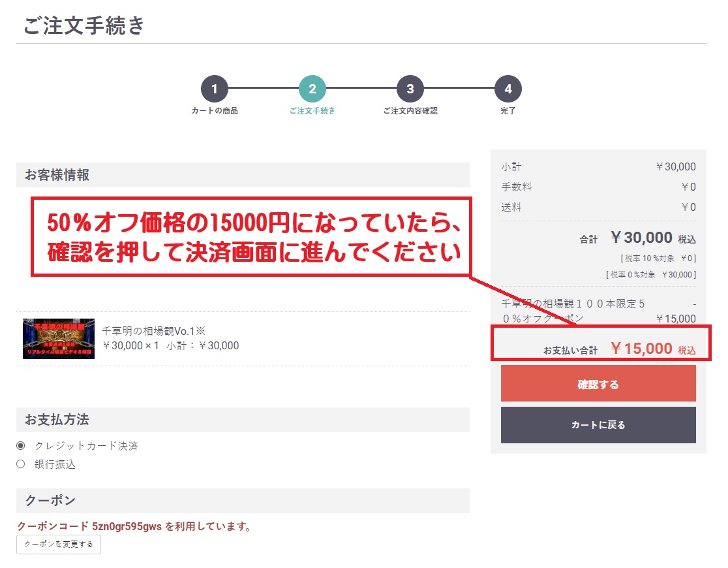Click the step 1 circle icon
Viewport: 728px width, 568px height.
pos(215,89)
